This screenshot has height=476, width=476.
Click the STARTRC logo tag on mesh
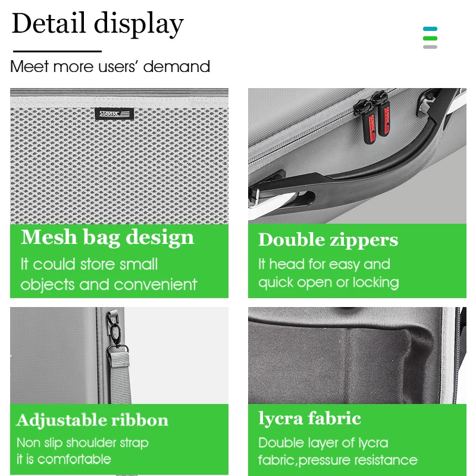(114, 114)
